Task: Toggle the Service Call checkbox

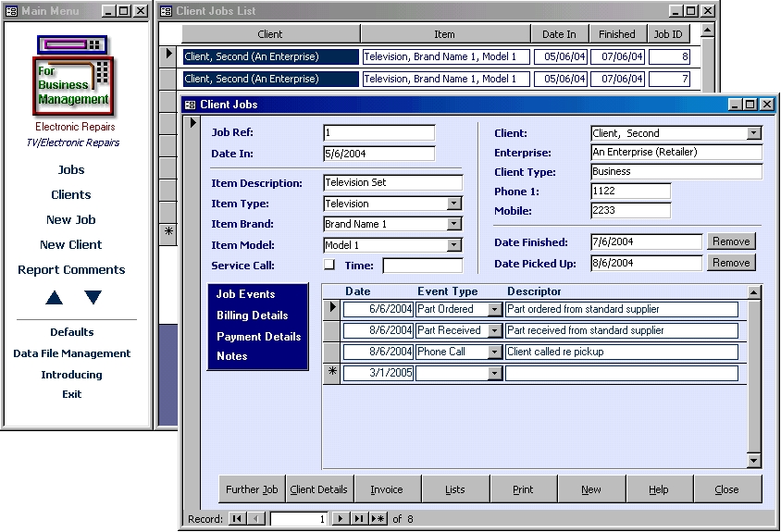Action: tap(329, 266)
